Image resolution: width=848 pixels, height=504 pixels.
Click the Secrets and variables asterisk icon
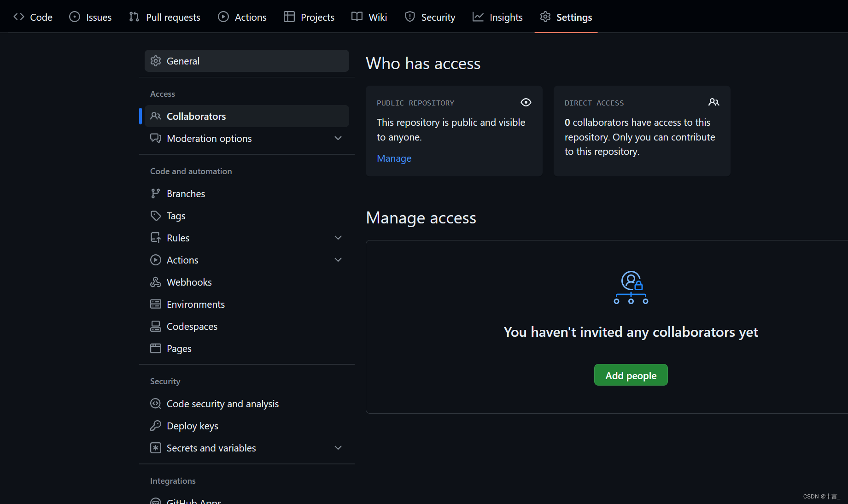pos(156,448)
